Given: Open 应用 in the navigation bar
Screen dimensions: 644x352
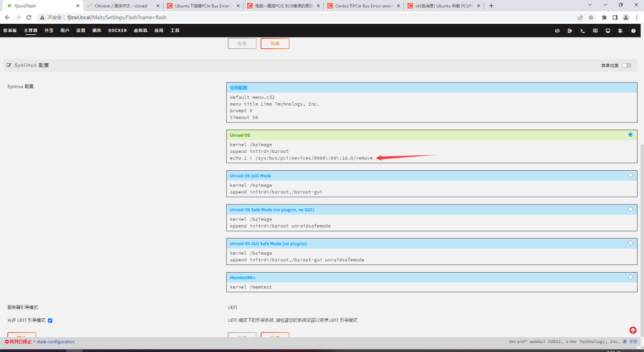Looking at the screenshot, I should (x=159, y=30).
